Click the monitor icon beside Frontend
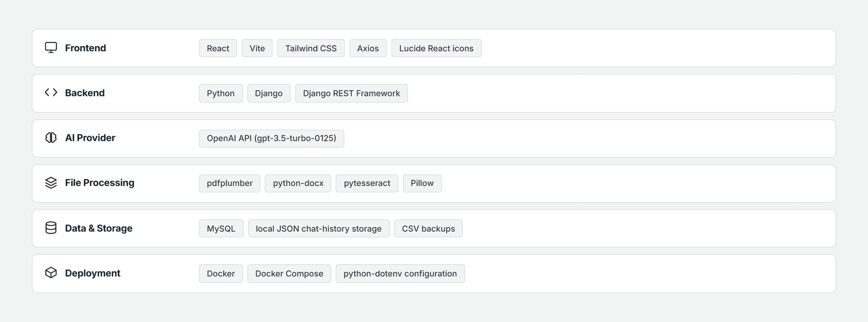Viewport: 868px width, 322px height. click(51, 48)
